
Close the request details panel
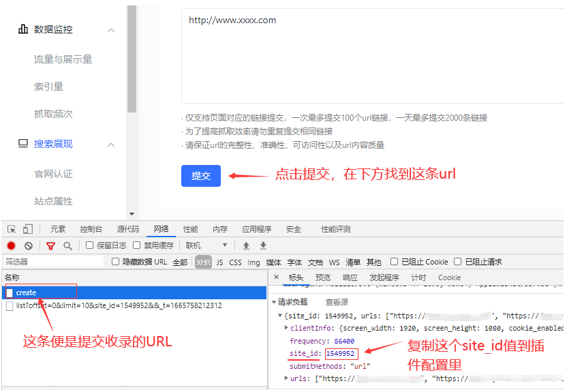(x=276, y=277)
